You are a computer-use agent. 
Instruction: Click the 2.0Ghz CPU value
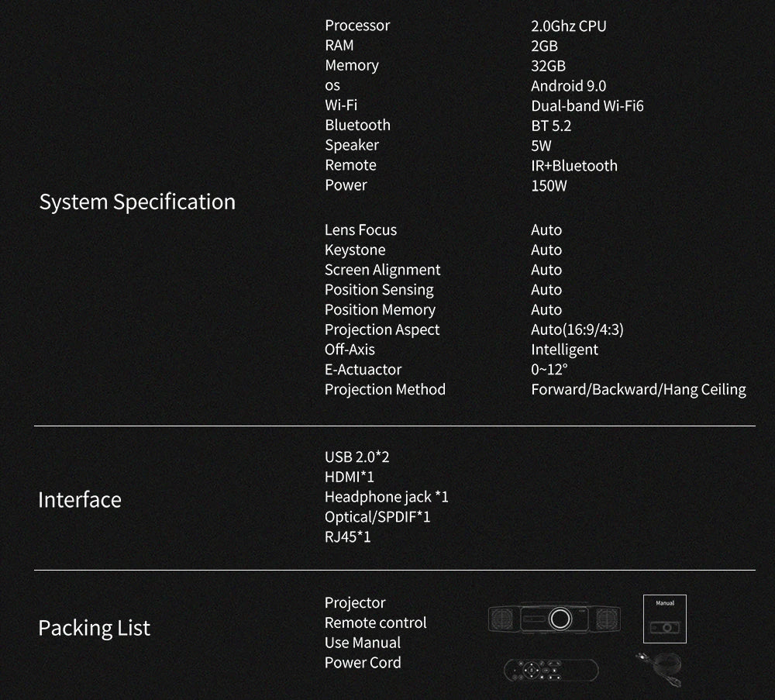(x=568, y=26)
